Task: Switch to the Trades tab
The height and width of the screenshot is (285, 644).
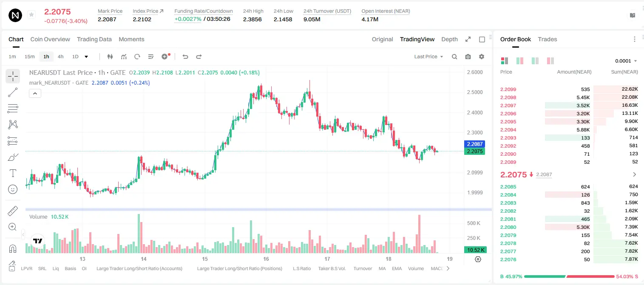Action: 547,39
